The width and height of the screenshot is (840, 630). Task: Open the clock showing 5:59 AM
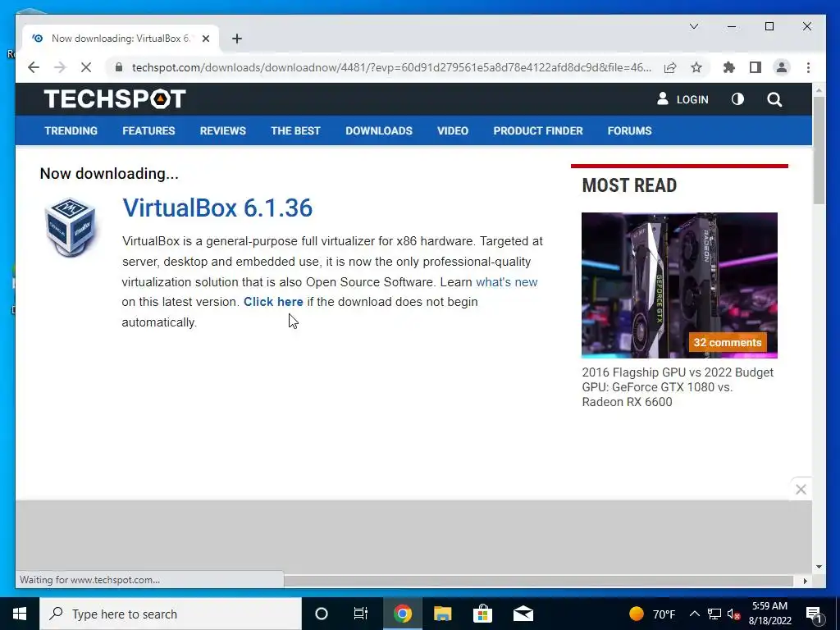pyautogui.click(x=769, y=614)
